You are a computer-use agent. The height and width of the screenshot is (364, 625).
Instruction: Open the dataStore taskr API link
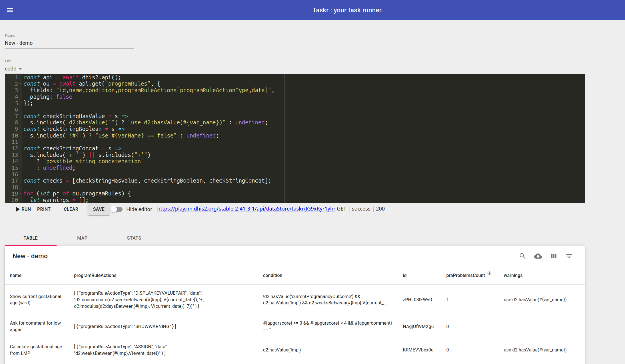pyautogui.click(x=246, y=209)
